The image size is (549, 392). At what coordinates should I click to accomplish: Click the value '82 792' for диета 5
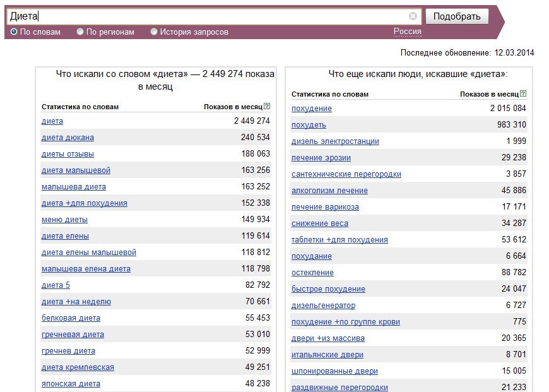257,285
